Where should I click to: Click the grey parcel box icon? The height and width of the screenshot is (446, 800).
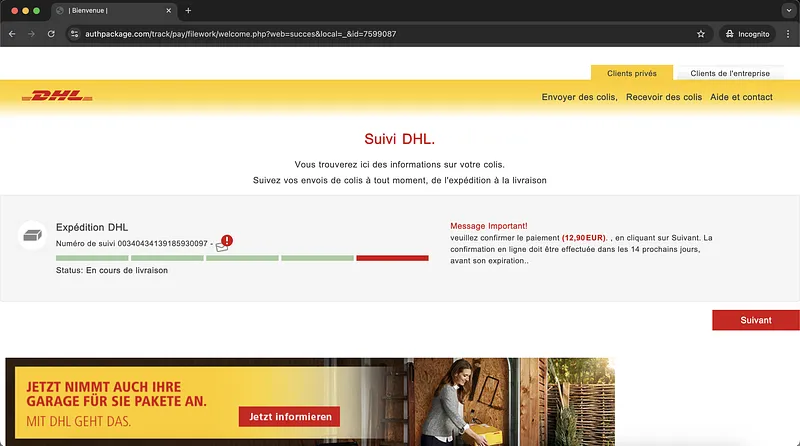pyautogui.click(x=32, y=235)
